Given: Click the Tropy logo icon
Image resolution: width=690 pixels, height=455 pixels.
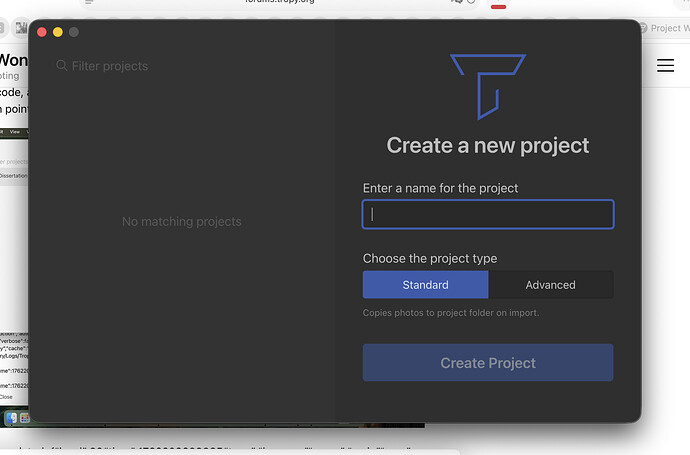Looking at the screenshot, I should 488,86.
